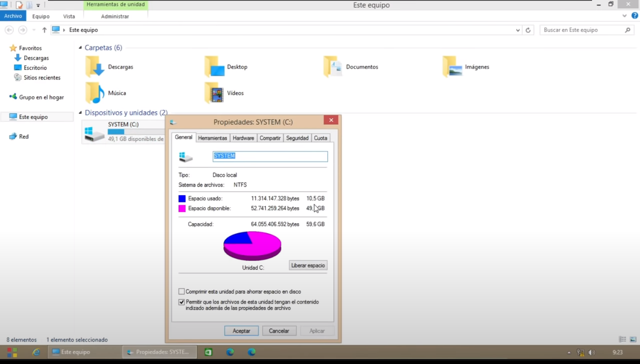Screen dimensions: 640x364
Task: Select the SYSTEM (C:) drive
Action: (x=123, y=124)
